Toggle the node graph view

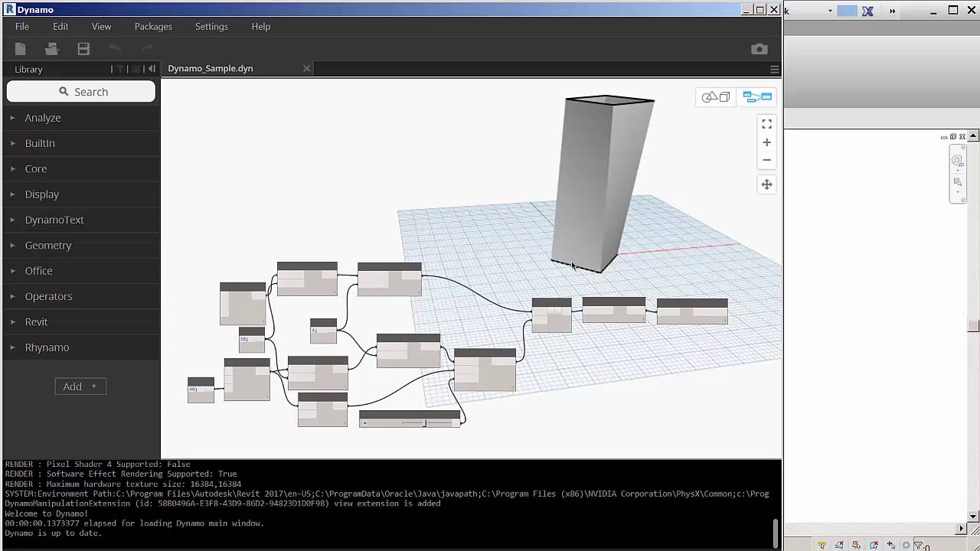click(756, 96)
